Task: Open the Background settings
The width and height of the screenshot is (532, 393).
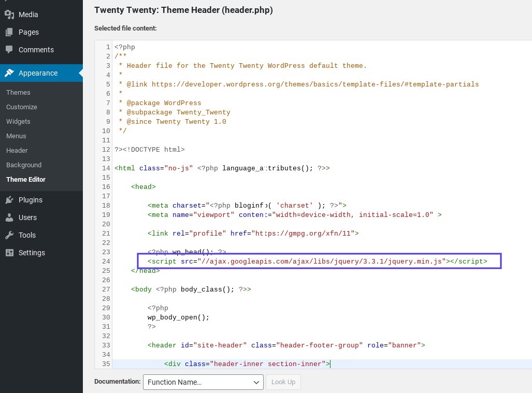Action: click(x=24, y=165)
